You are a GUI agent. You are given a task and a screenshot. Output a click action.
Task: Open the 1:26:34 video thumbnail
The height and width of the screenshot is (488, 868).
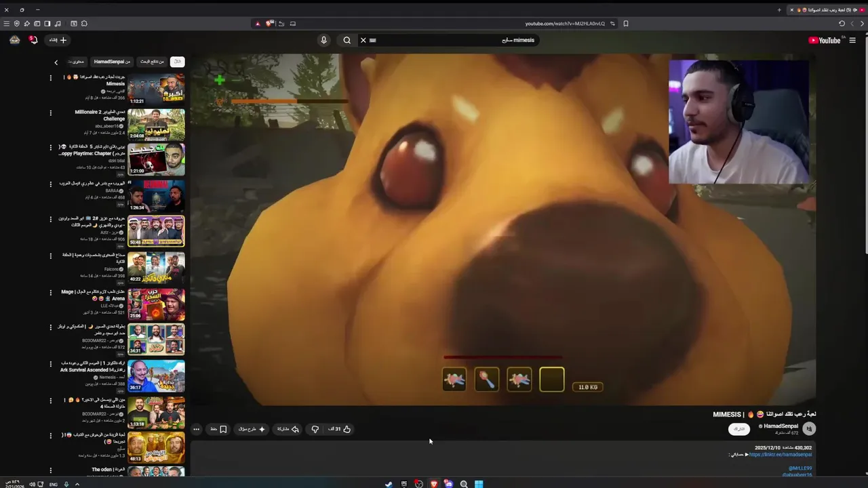tap(156, 196)
